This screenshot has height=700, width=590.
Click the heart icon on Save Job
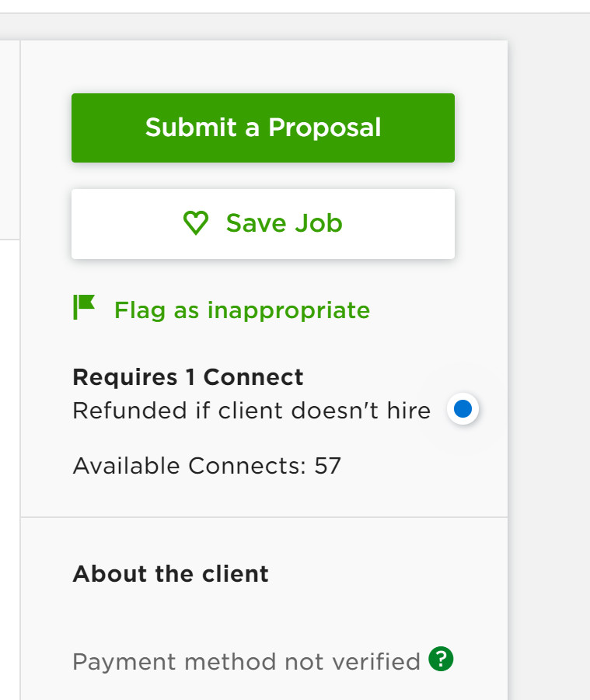coord(196,223)
